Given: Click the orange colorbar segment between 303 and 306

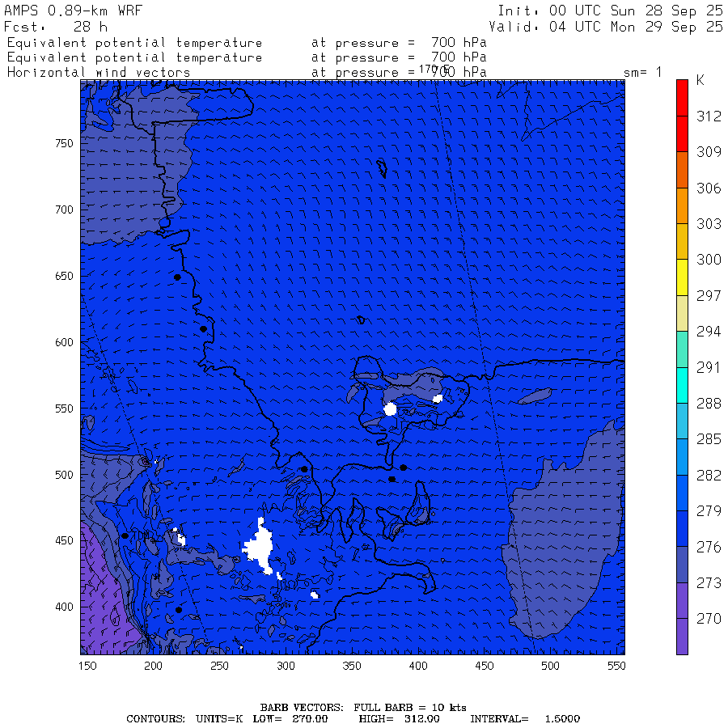Looking at the screenshot, I should point(682,205).
